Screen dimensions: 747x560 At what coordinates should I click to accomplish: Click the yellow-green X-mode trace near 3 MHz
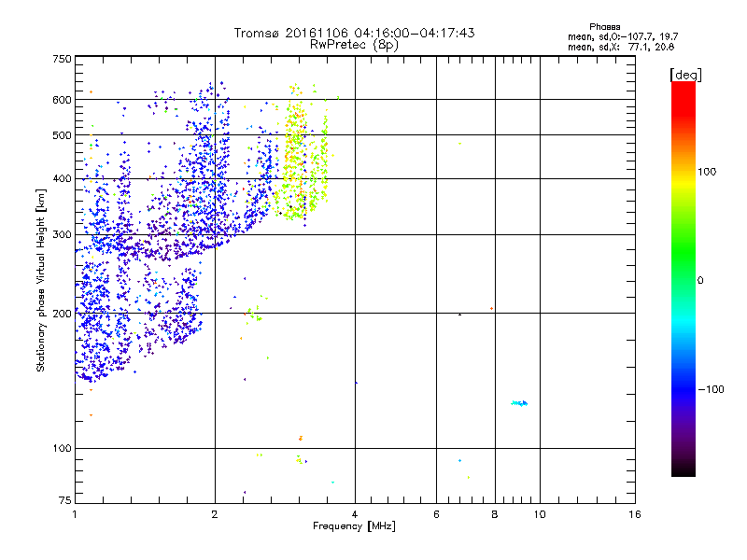[301, 152]
